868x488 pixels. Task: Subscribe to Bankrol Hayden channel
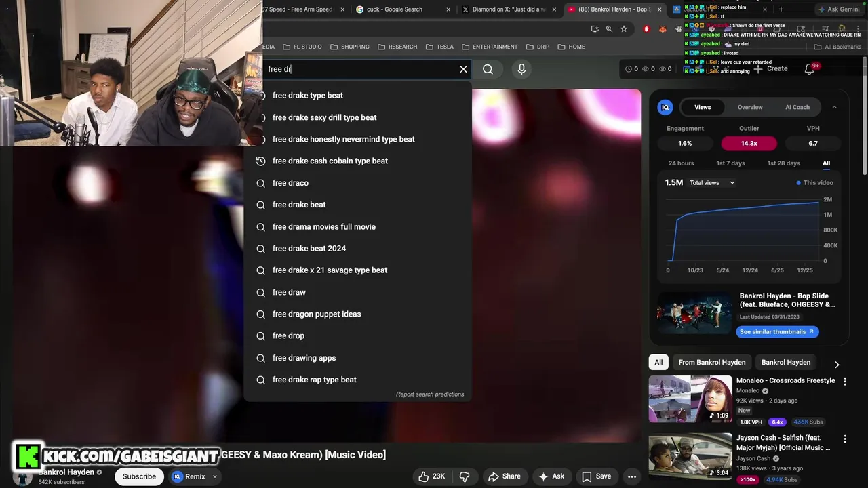coord(139,476)
